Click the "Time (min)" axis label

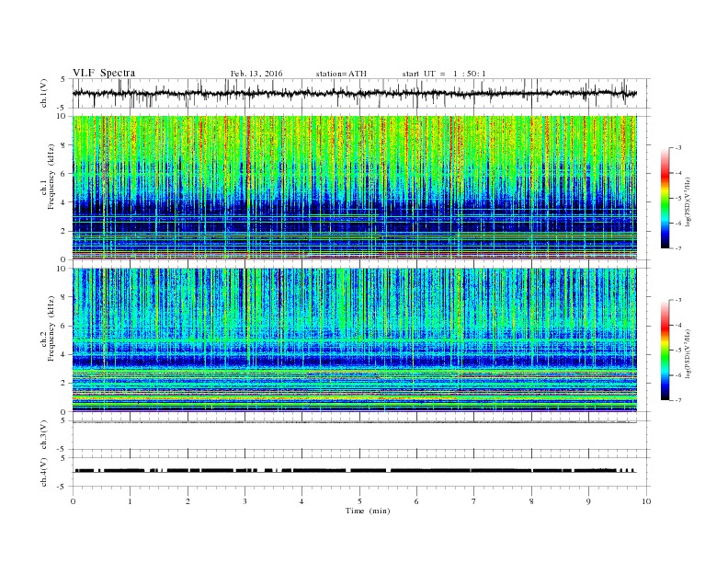click(x=368, y=511)
